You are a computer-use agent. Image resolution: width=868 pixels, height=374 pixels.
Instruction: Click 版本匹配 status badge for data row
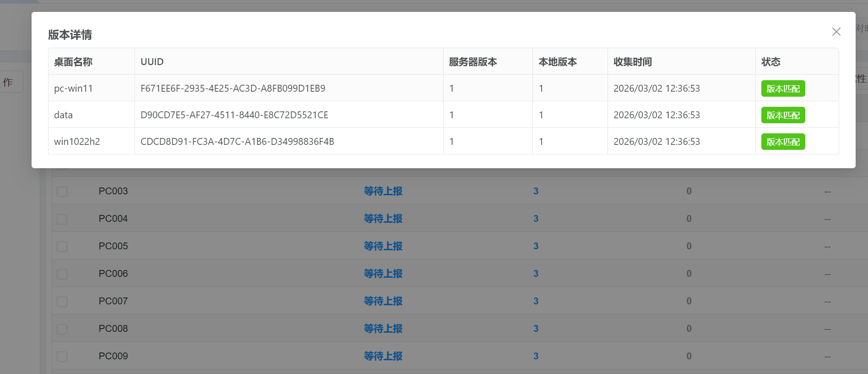coord(783,115)
